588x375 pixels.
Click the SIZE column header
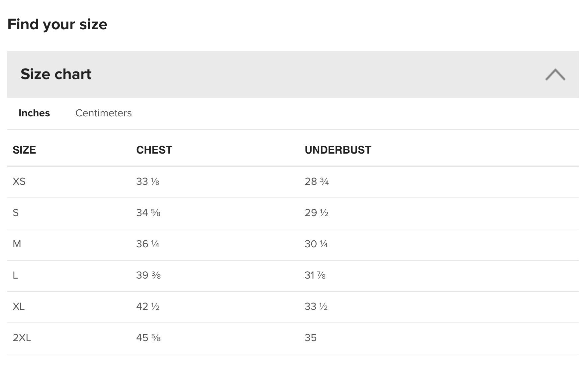(x=24, y=150)
